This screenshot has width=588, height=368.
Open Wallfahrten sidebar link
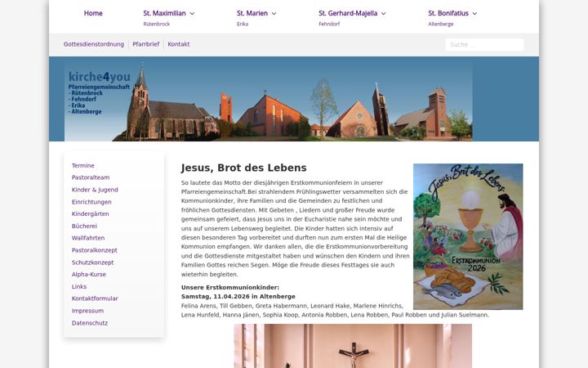[88, 238]
